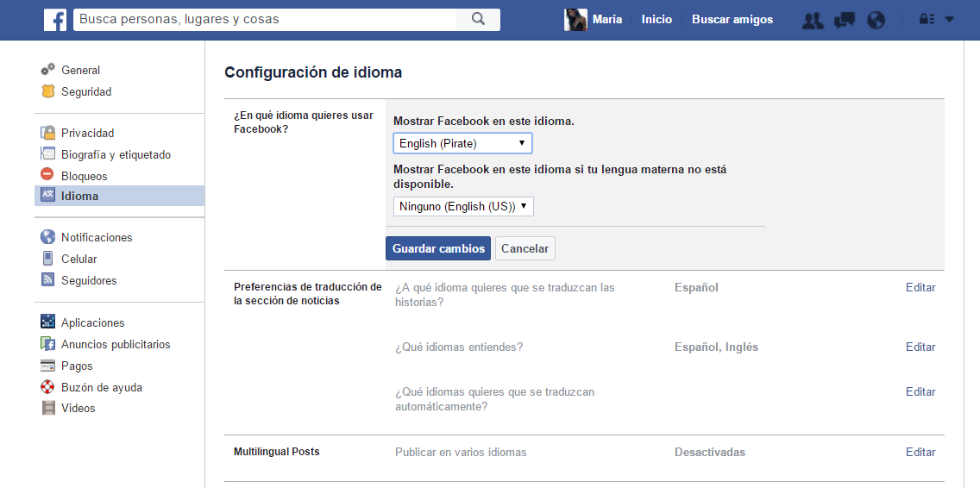This screenshot has height=488, width=980.
Task: Open the messages icon
Action: pos(845,20)
